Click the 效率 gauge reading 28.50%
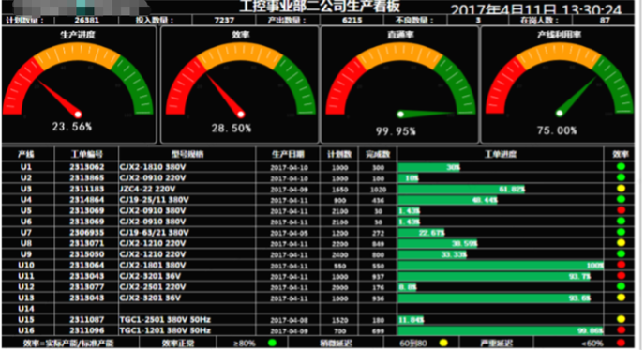Screen dimensions: 644x352 point(239,84)
